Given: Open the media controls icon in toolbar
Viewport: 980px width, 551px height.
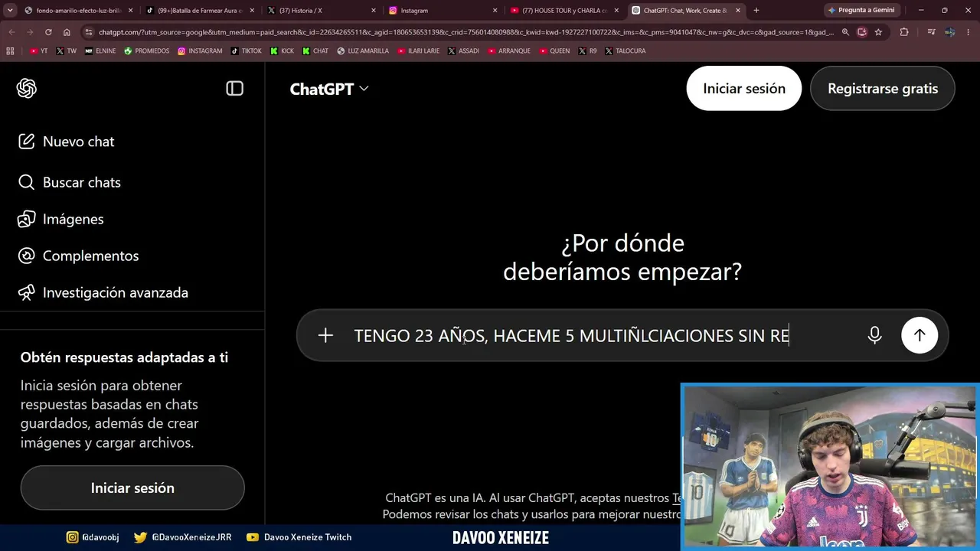Looking at the screenshot, I should pos(931,32).
